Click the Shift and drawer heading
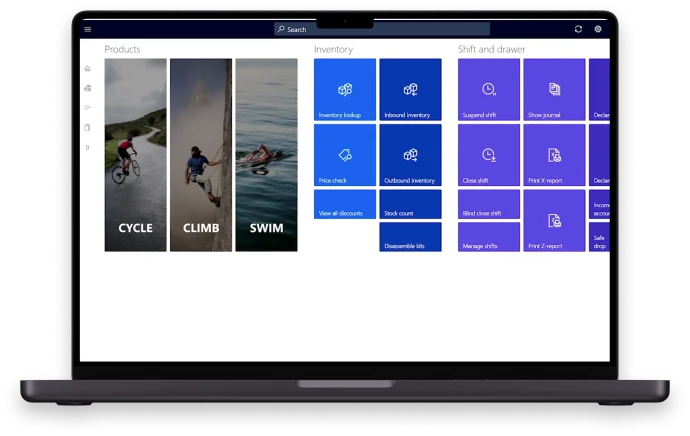690x436 pixels. pyautogui.click(x=492, y=49)
